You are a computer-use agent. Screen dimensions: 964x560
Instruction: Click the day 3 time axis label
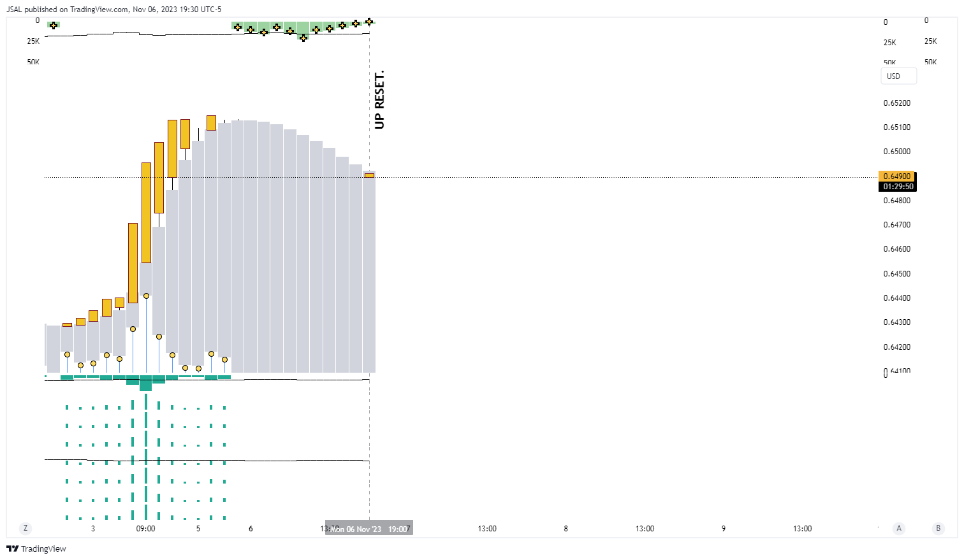pos(93,529)
